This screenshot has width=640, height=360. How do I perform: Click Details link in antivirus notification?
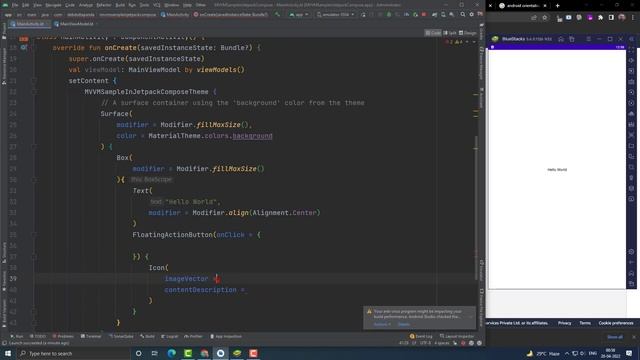pyautogui.click(x=404, y=324)
